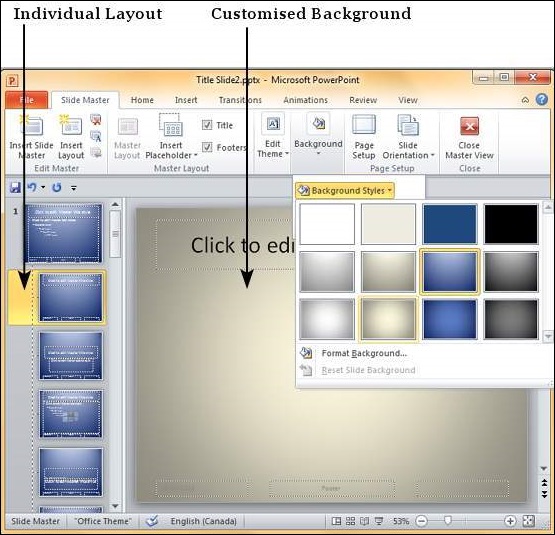This screenshot has width=555, height=535.
Task: Pick the dark gray gradient style in the bottom row
Action: point(511,319)
